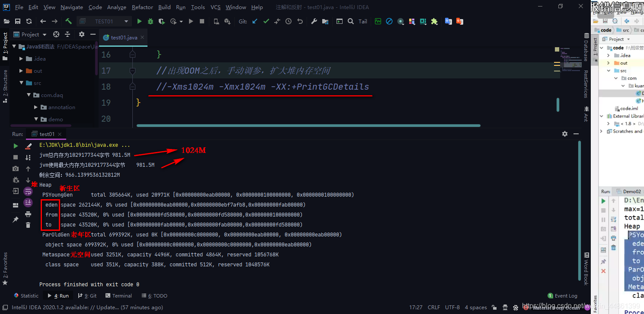Click Print icon in Run panel
Viewport: 644px width, 314px height.
(x=28, y=214)
